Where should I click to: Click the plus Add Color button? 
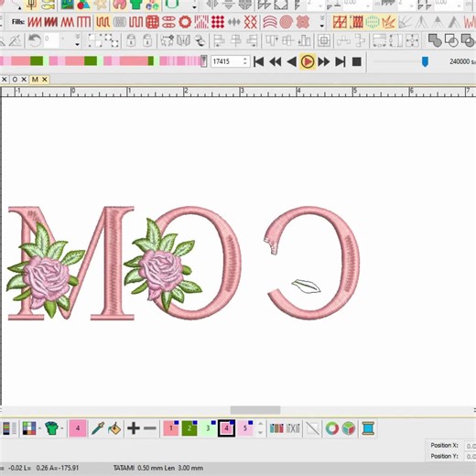134,428
